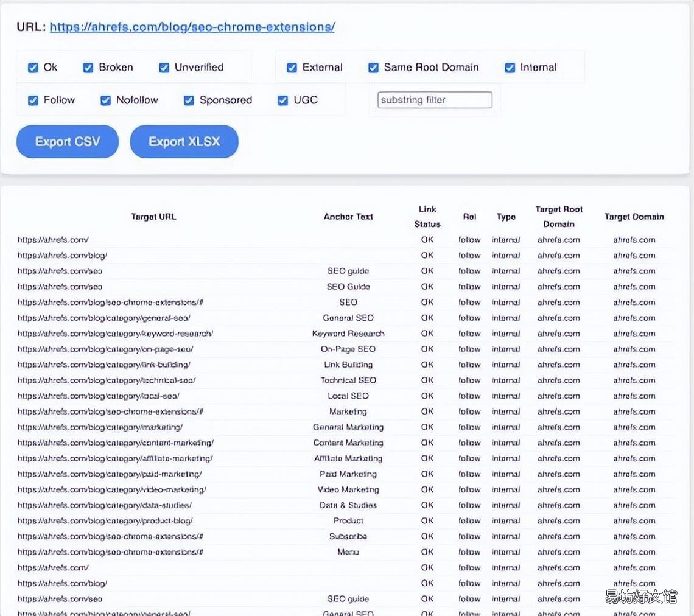
Task: Click the 'Video Marketing' anchor text cell
Action: point(348,490)
